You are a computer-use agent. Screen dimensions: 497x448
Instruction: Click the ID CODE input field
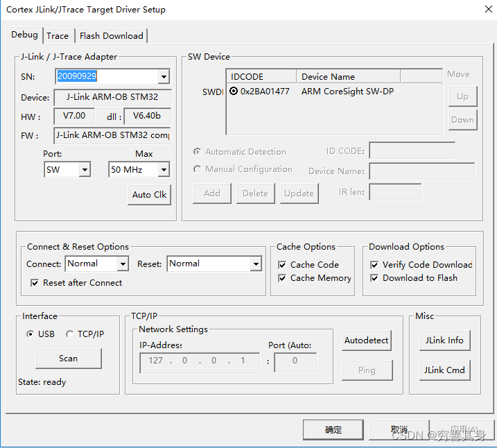pos(412,150)
